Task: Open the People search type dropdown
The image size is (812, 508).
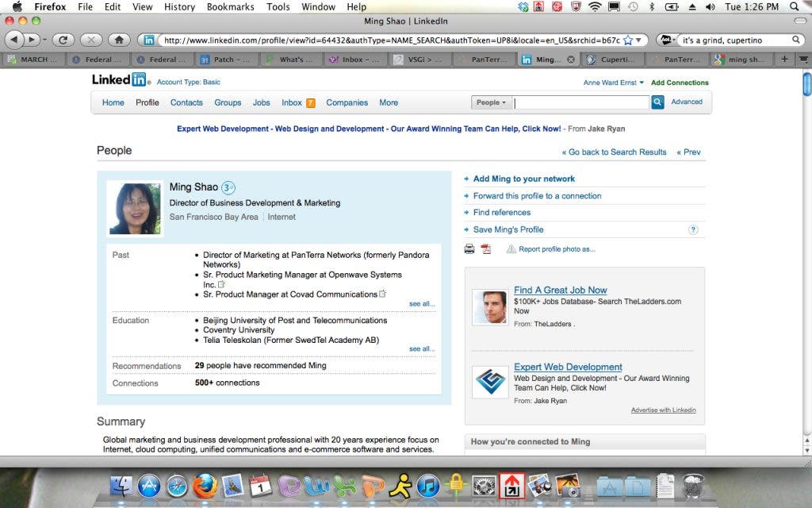Action: pos(491,102)
